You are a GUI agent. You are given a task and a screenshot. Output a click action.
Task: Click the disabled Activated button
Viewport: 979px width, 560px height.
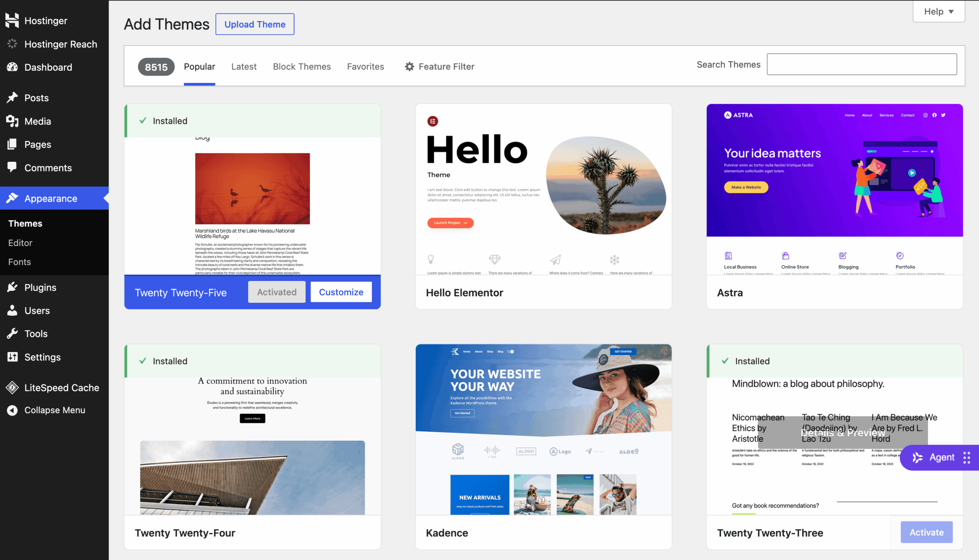[276, 292]
